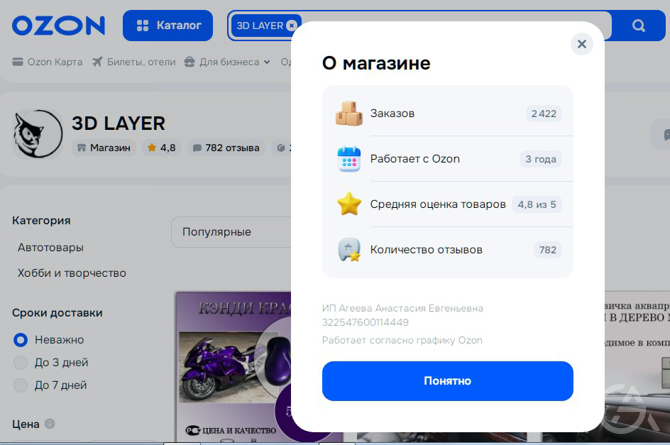The height and width of the screenshot is (445, 670).
Task: Click the 322547600114449 registration number
Action: 365,322
